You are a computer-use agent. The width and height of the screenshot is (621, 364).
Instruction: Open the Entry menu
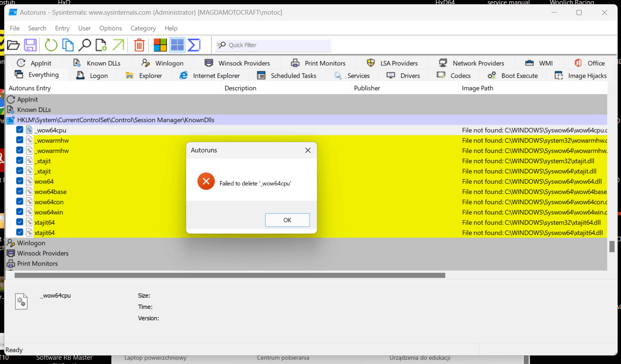click(x=62, y=28)
